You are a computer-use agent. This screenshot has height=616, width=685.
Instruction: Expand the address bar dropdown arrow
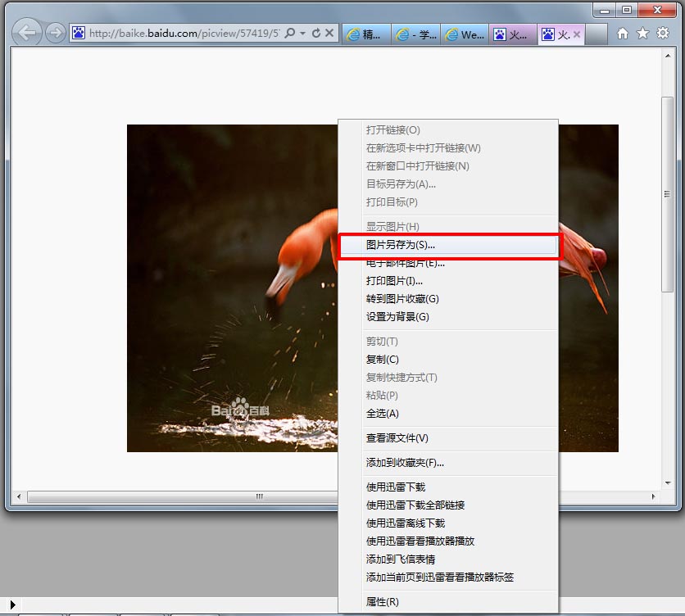303,34
